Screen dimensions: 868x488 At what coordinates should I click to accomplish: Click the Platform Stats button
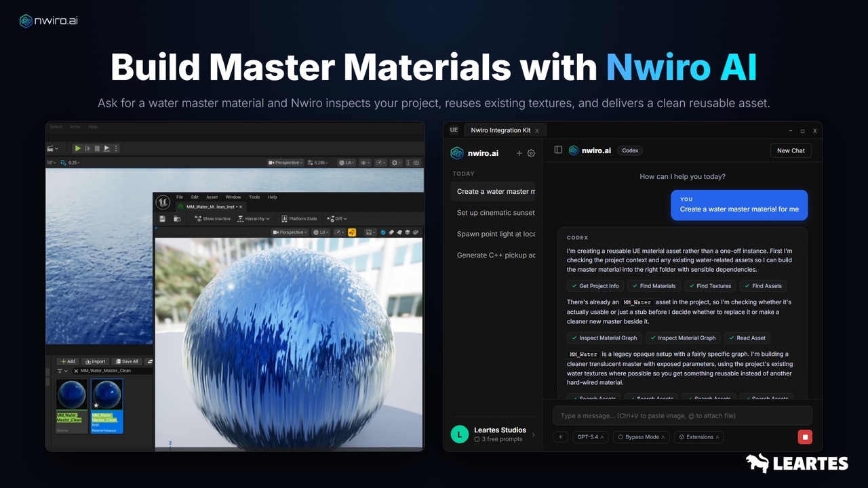click(x=299, y=219)
